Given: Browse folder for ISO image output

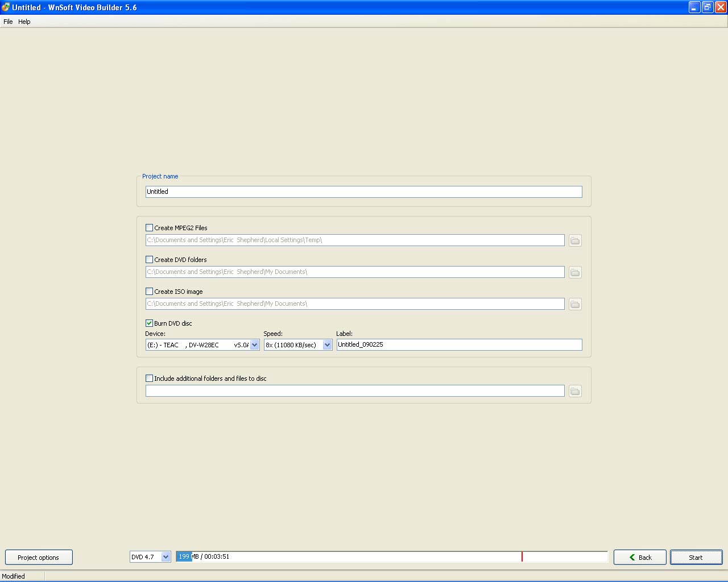Looking at the screenshot, I should tap(575, 304).
